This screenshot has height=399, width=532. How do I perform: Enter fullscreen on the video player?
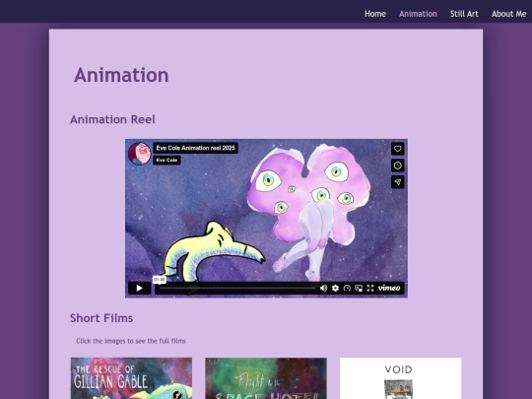pos(370,288)
